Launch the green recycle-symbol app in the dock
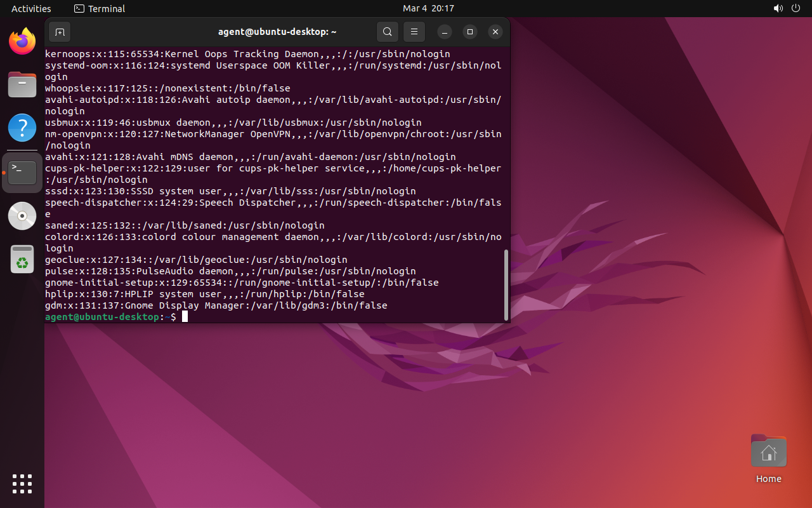The image size is (812, 508). [22, 259]
